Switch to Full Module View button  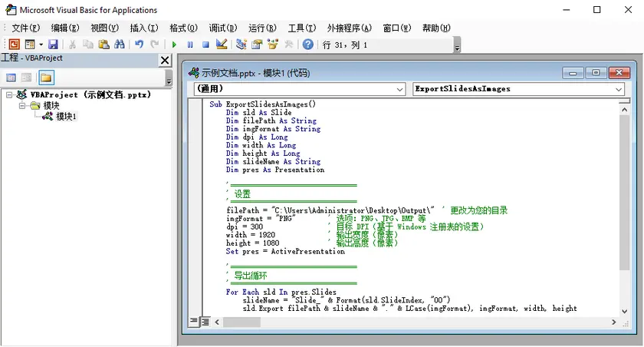click(x=205, y=321)
